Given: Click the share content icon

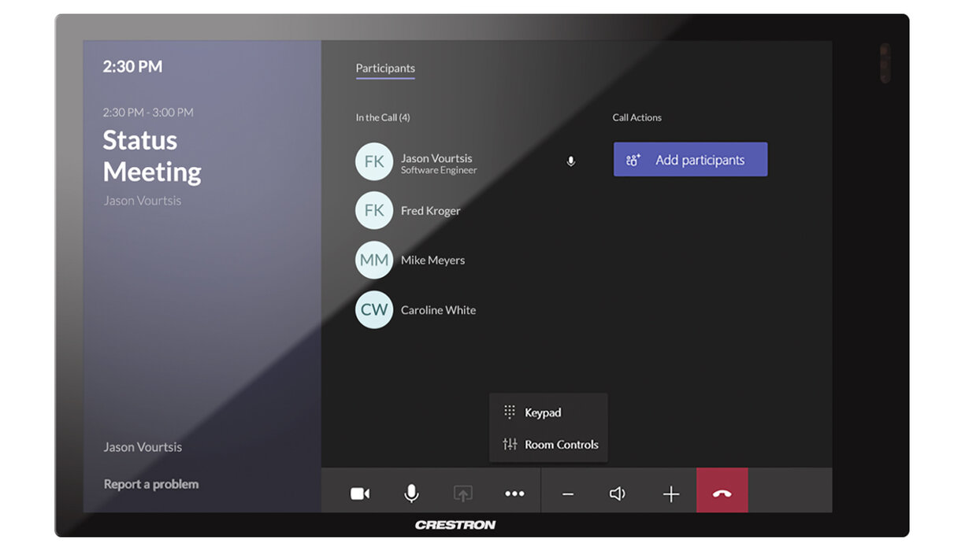Looking at the screenshot, I should [462, 494].
